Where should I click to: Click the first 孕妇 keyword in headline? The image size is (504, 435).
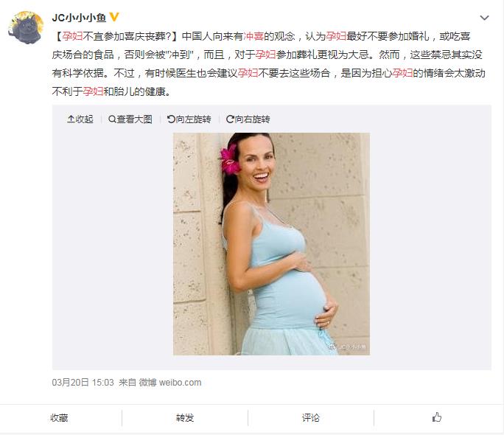73,36
